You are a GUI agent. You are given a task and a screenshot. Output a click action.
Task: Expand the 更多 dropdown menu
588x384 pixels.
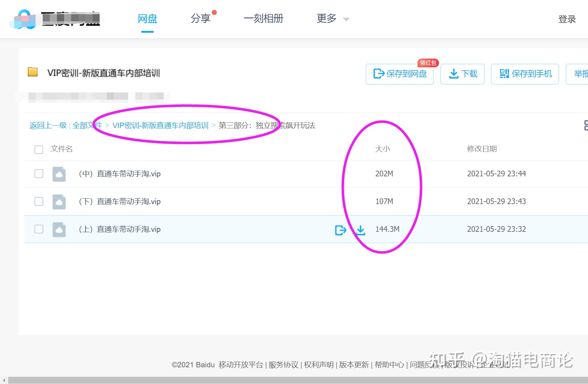[x=333, y=18]
